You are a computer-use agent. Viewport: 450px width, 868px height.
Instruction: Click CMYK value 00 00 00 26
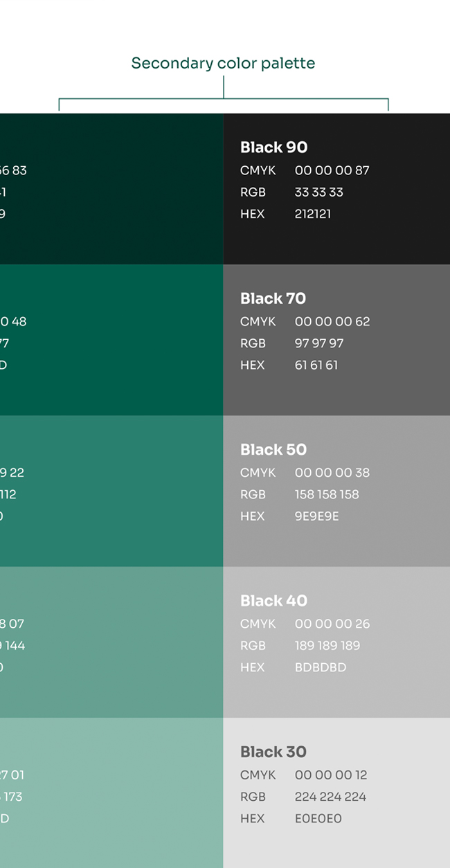pos(332,624)
